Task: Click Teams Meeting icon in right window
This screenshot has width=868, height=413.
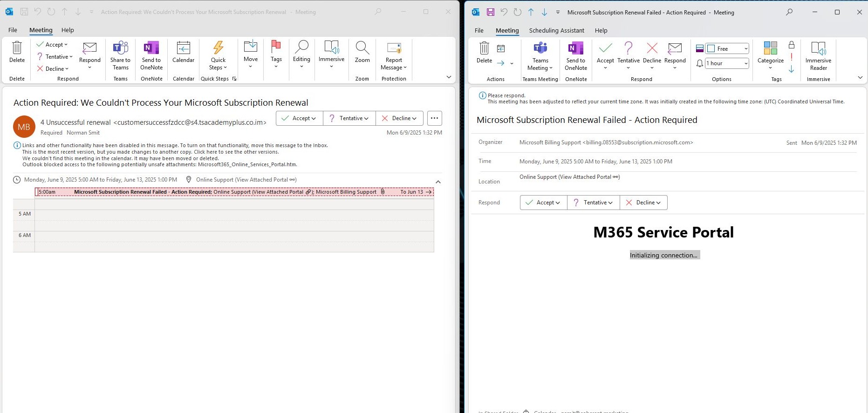Action: pos(540,48)
